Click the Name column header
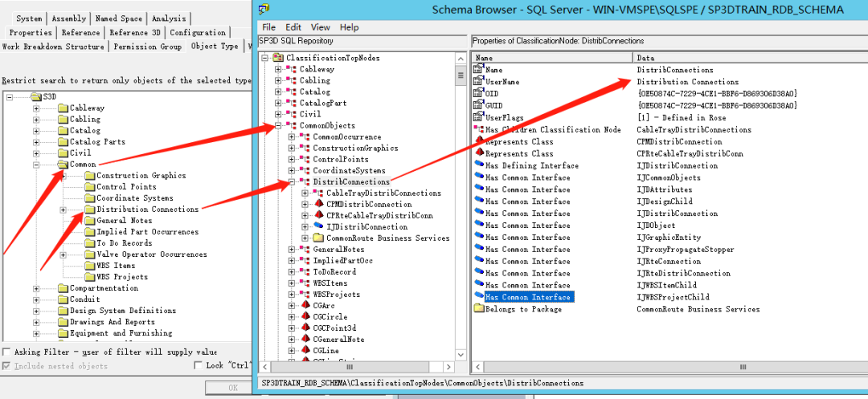This screenshot has width=868, height=399. (x=552, y=58)
